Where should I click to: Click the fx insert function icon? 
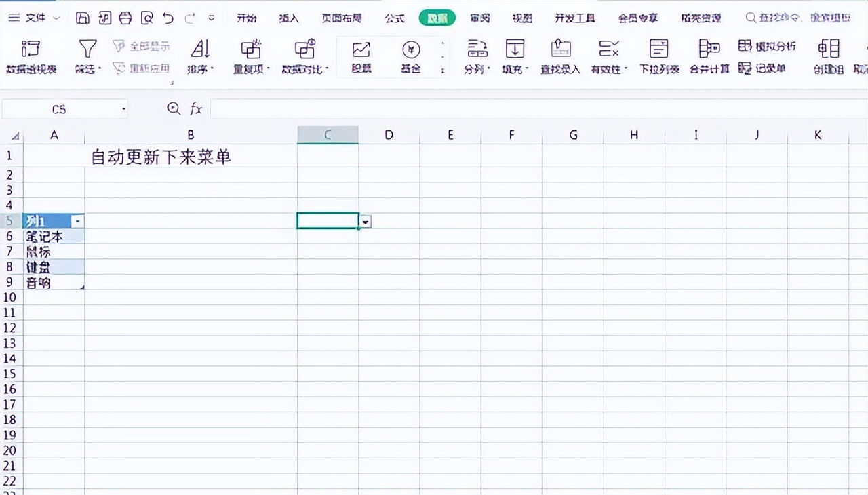pyautogui.click(x=196, y=108)
